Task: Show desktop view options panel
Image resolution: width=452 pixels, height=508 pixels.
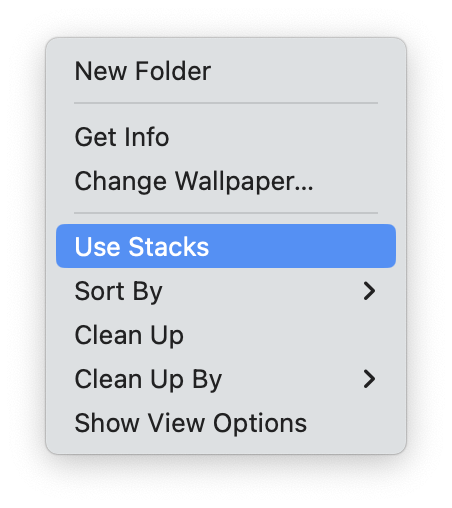Action: click(x=226, y=423)
